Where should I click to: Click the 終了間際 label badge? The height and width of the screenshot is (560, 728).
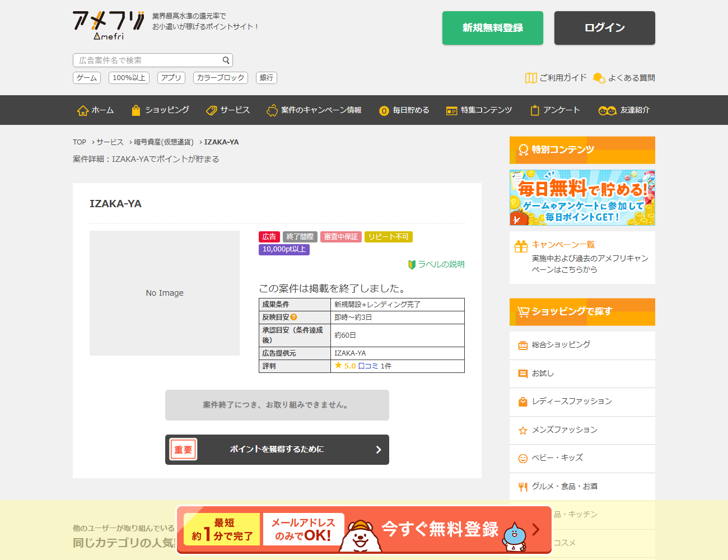[300, 237]
